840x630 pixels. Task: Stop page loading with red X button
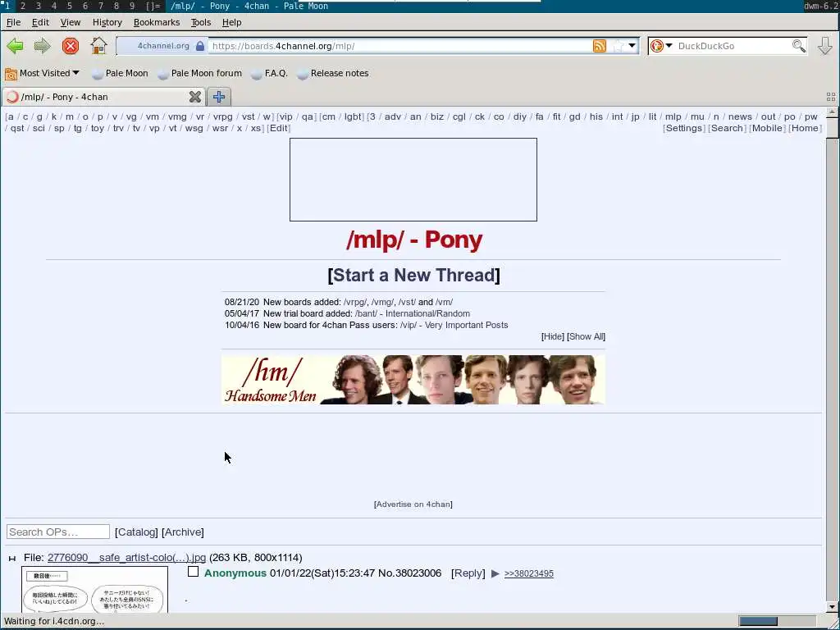(x=71, y=46)
